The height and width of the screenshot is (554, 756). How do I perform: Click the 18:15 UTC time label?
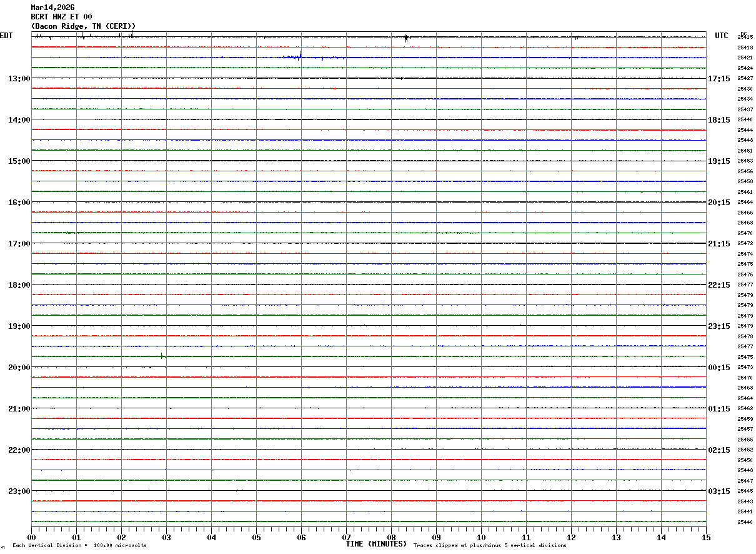[x=719, y=120]
